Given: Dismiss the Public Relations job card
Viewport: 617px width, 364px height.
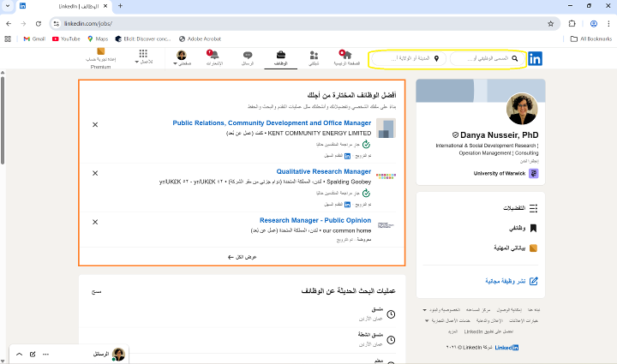Looking at the screenshot, I should [x=95, y=124].
